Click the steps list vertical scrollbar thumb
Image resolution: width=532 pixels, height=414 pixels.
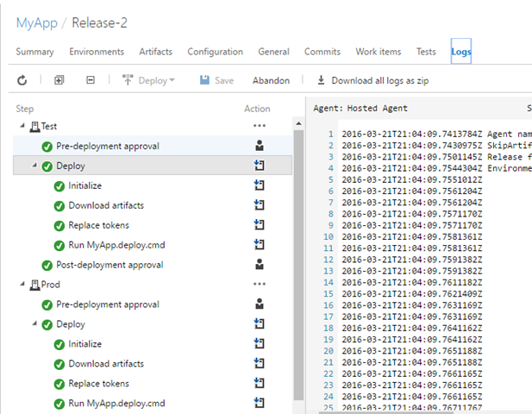pyautogui.click(x=298, y=266)
